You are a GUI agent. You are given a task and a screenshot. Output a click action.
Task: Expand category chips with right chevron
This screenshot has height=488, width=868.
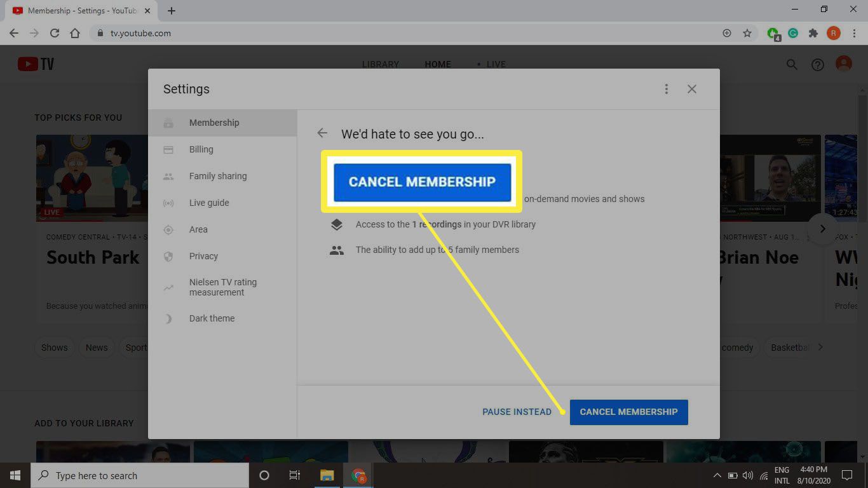[x=820, y=347]
